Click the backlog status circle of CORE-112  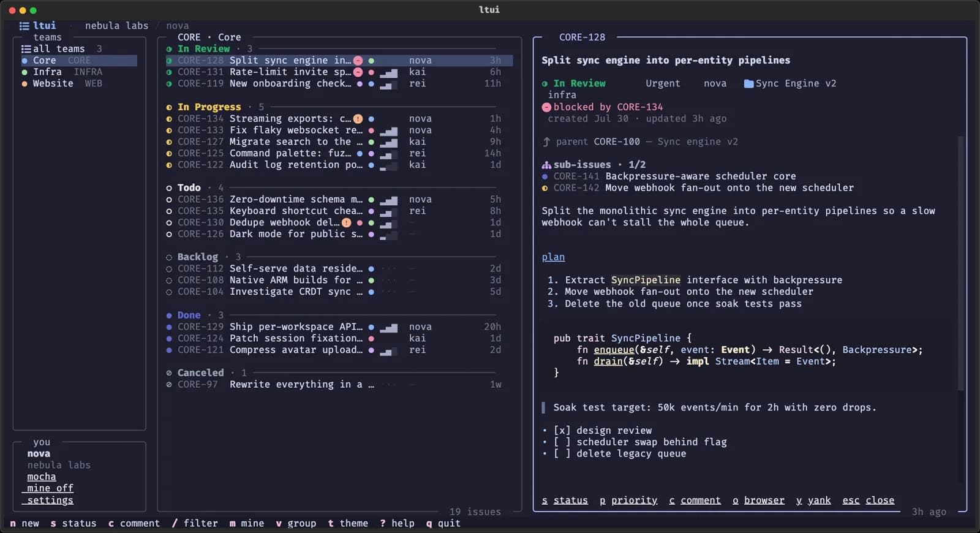click(x=169, y=269)
